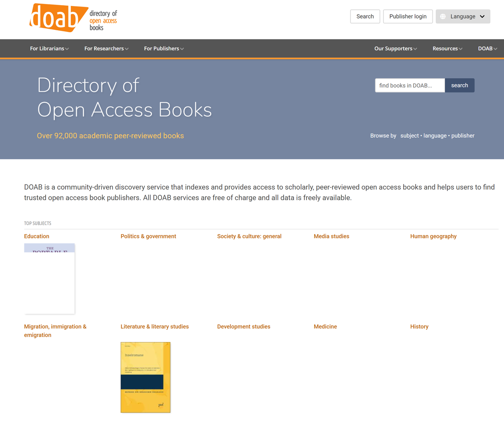The image size is (504, 423).
Task: Click the header Search button
Action: (365, 17)
